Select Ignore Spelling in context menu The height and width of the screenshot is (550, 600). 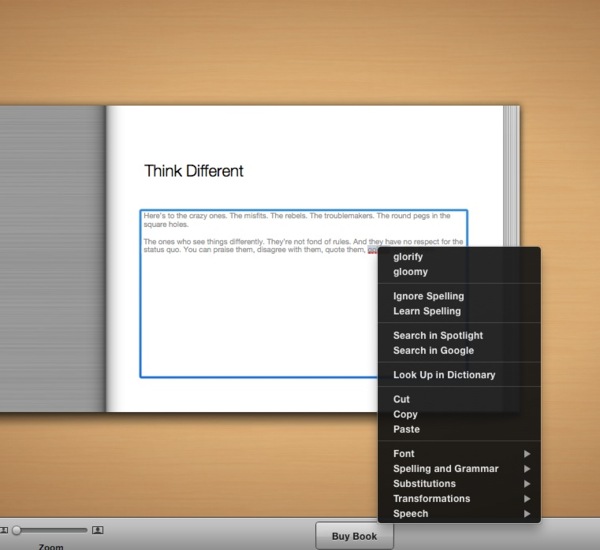(459, 296)
